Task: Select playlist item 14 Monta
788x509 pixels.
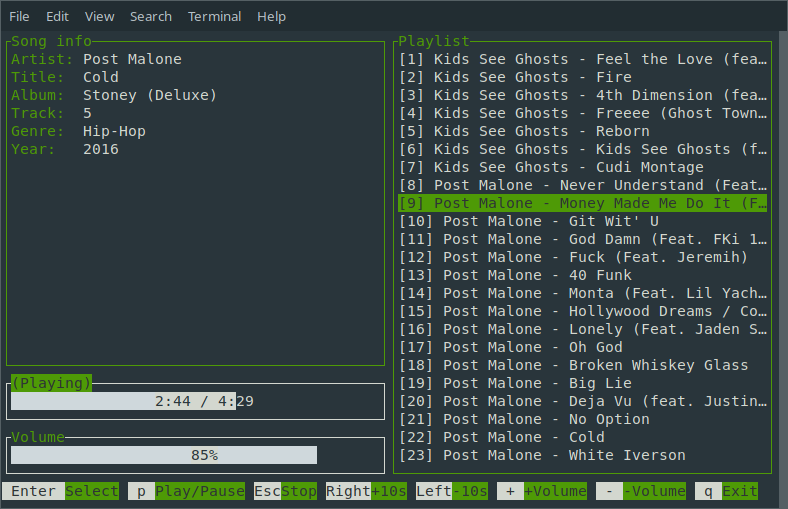Action: point(583,293)
